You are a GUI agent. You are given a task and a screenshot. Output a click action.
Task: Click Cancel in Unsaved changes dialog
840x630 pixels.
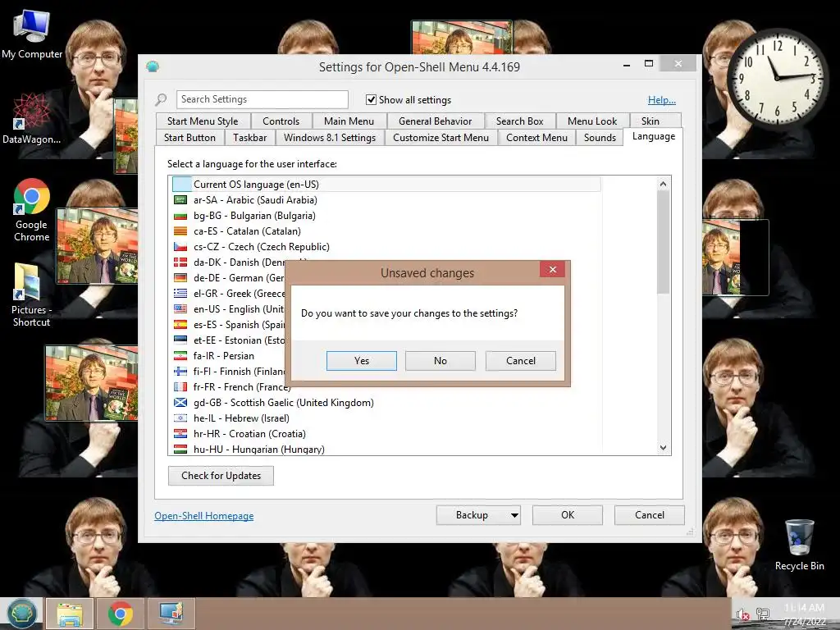pyautogui.click(x=521, y=361)
